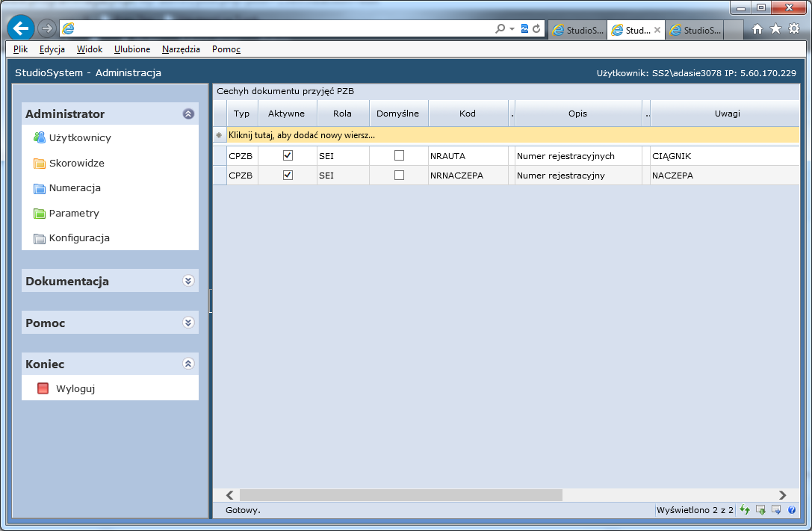812x531 pixels.
Task: Check Domyślne for the NRNACZEPA row
Action: click(x=399, y=175)
